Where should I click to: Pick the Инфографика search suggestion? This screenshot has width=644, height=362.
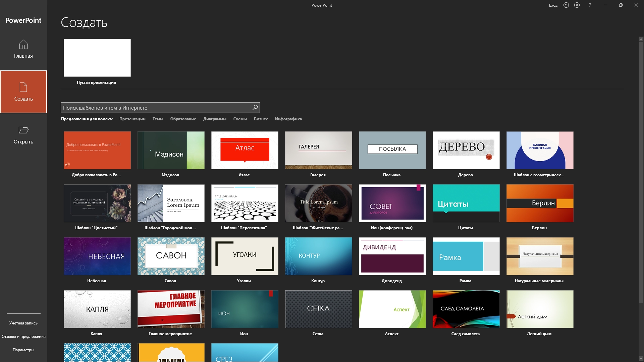pyautogui.click(x=288, y=119)
